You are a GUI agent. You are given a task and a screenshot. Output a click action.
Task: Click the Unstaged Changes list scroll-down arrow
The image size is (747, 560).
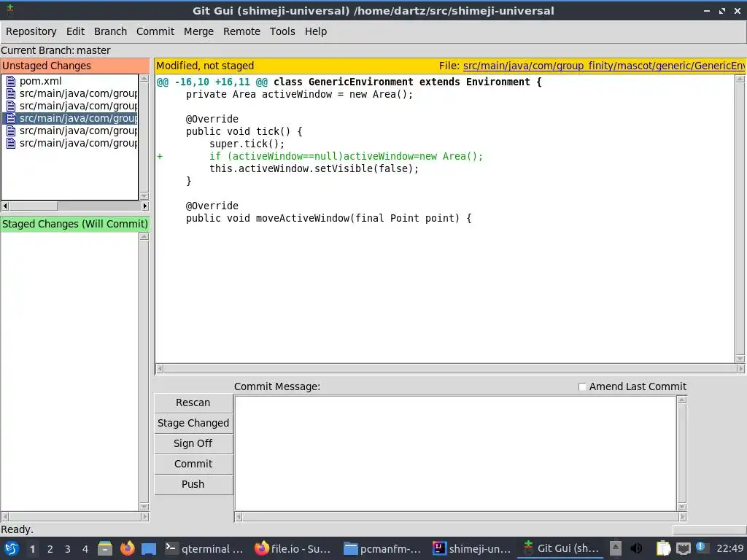[x=144, y=196]
